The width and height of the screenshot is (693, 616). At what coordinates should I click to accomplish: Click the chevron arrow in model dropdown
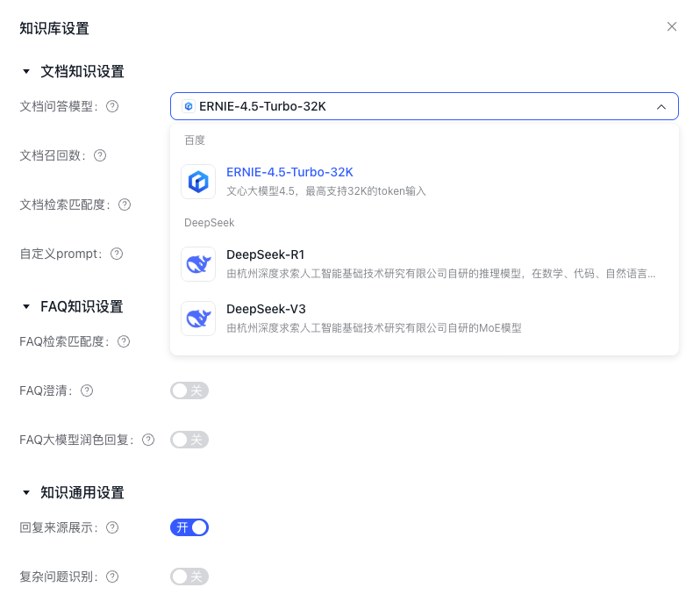661,106
